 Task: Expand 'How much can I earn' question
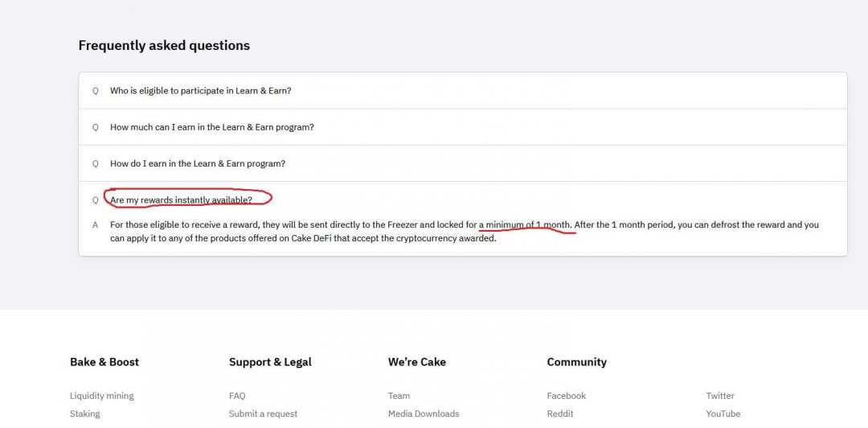(212, 127)
